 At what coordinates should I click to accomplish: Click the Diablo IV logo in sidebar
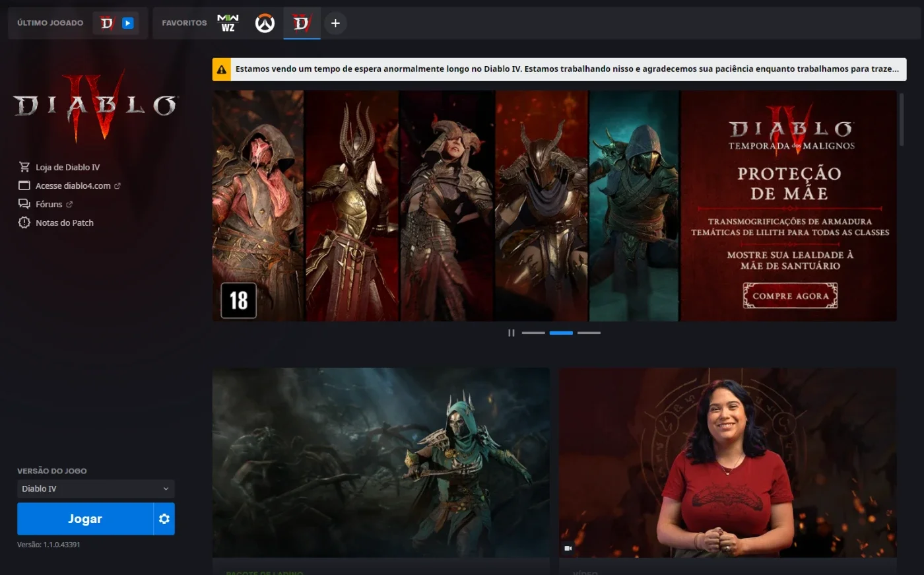click(x=96, y=106)
